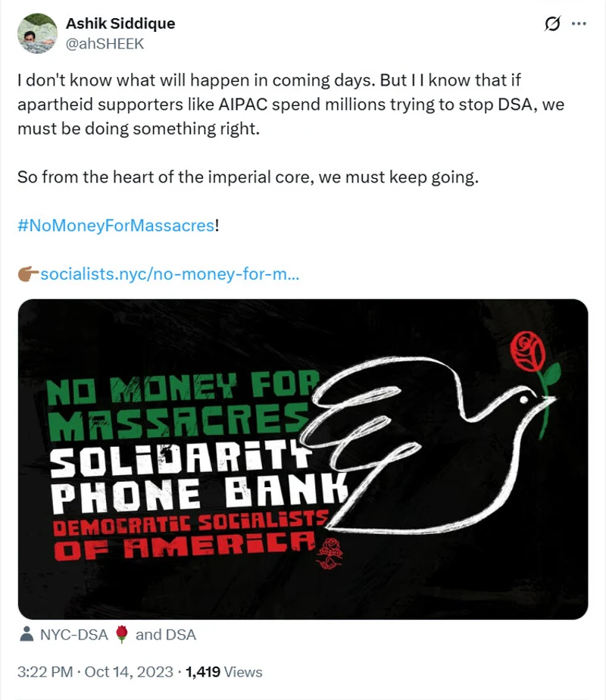
Task: Click the tagged people person icon
Action: [x=27, y=635]
